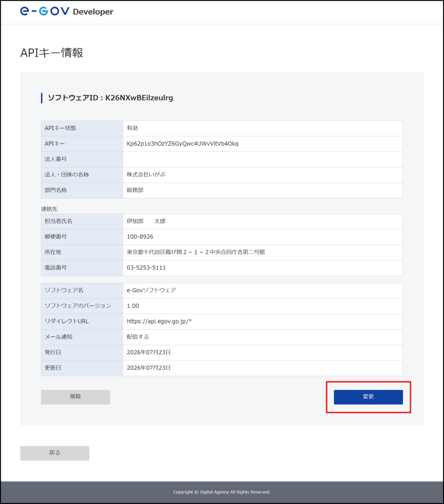Click the version value 1.00
Image resolution: width=444 pixels, height=504 pixels.
pos(133,306)
